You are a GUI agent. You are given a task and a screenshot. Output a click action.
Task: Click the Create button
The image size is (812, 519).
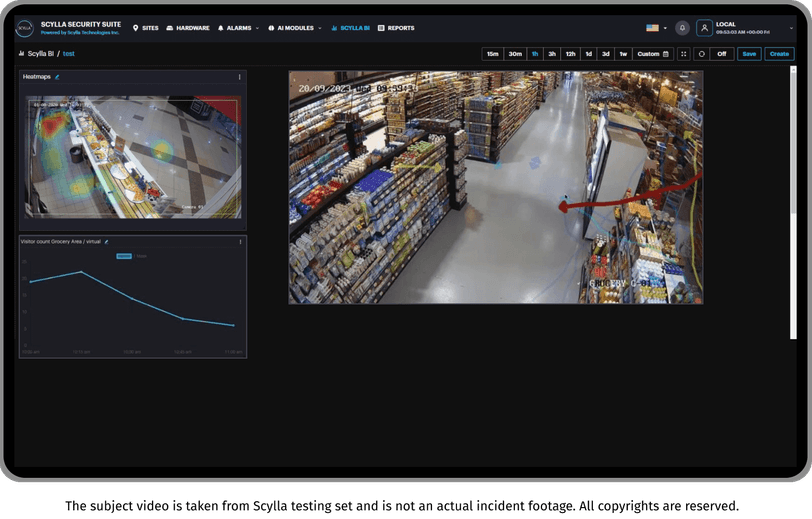tap(779, 54)
